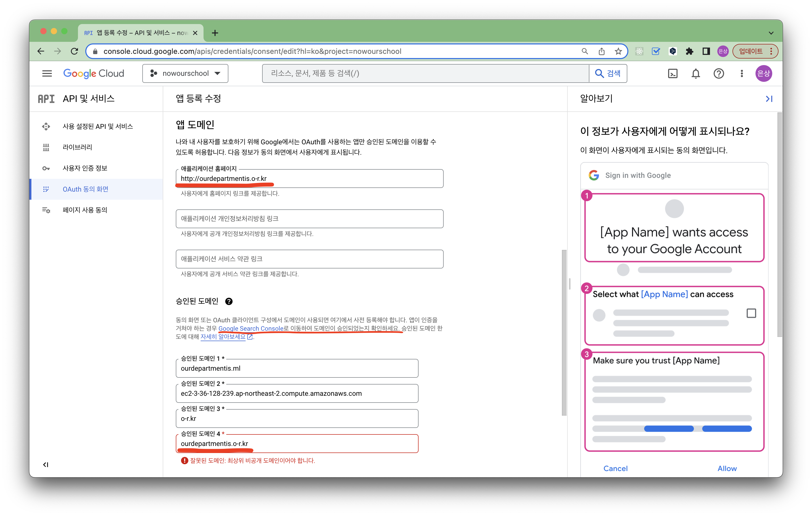Collapse the left navigation sidebar

pyautogui.click(x=46, y=465)
